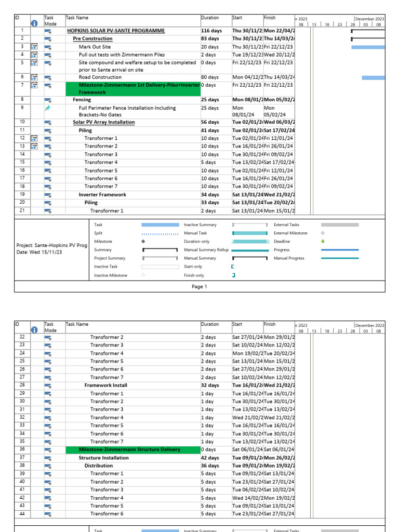Select the Inverter Framework summary task
The image size is (399, 532).
pyautogui.click(x=102, y=195)
